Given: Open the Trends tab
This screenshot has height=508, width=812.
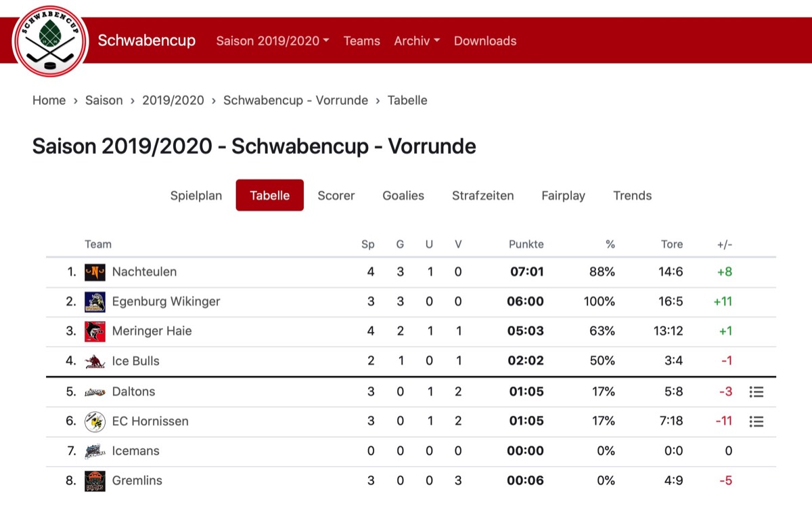Looking at the screenshot, I should click(633, 196).
